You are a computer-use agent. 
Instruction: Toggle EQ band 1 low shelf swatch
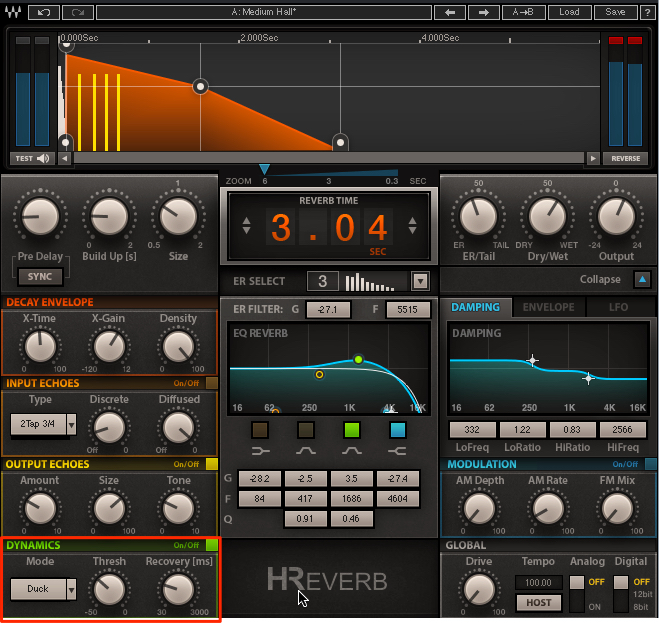coord(260,430)
